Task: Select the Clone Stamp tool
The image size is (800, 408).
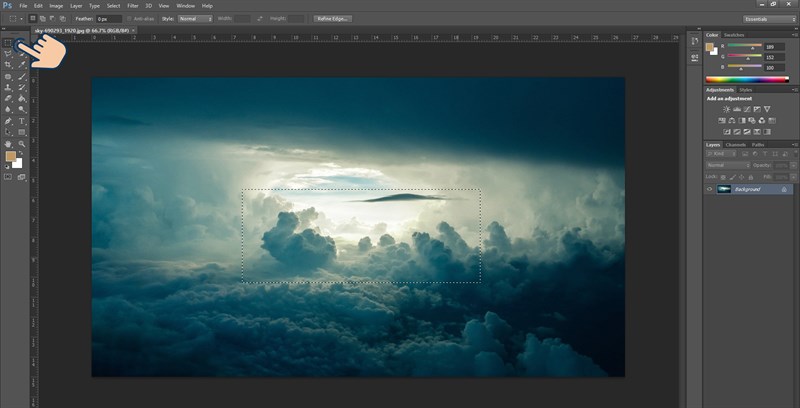Action: 8,87
